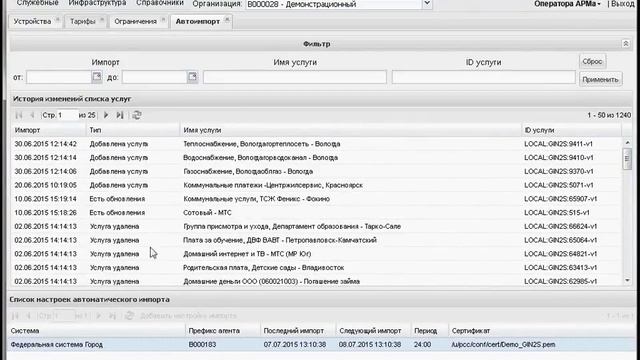Close the Автоимпорт tab
Image resolution: width=640 pixels, height=360 pixels.
[227, 20]
